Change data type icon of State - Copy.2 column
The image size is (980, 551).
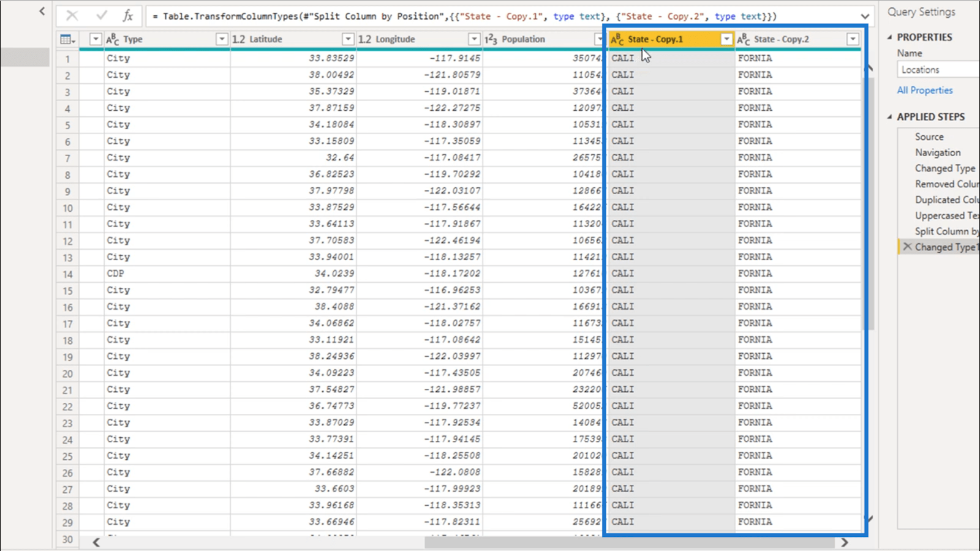coord(744,39)
